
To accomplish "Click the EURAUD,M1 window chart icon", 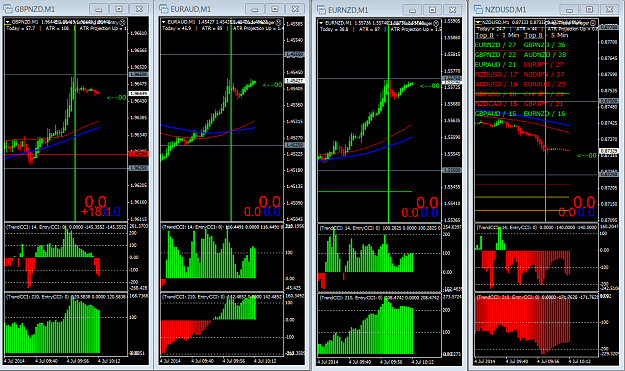I will coord(164,9).
